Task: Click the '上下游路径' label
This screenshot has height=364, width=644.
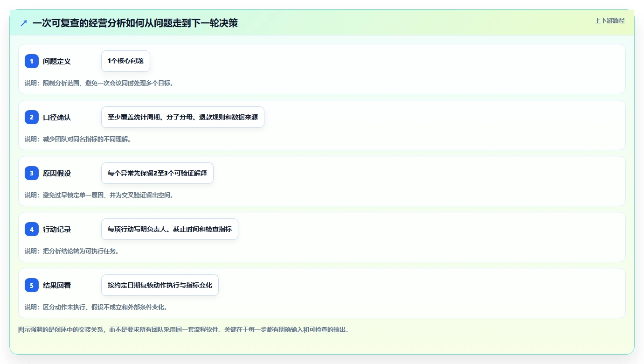Action: coord(609,21)
